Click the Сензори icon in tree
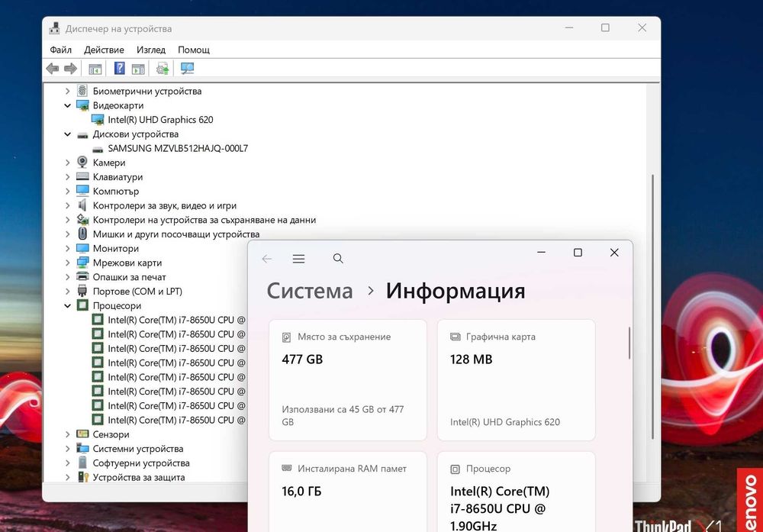The image size is (763, 532). (82, 434)
